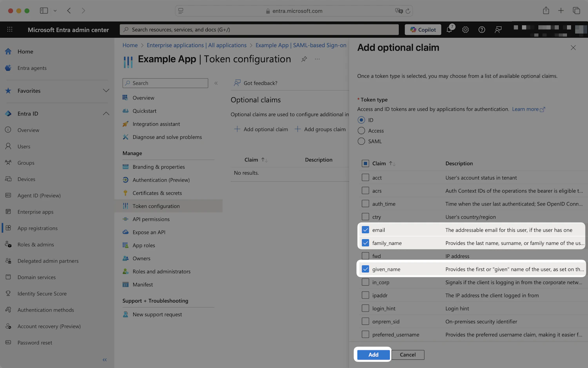Select the SAML token type radio button
The image size is (588, 368).
pos(361,141)
